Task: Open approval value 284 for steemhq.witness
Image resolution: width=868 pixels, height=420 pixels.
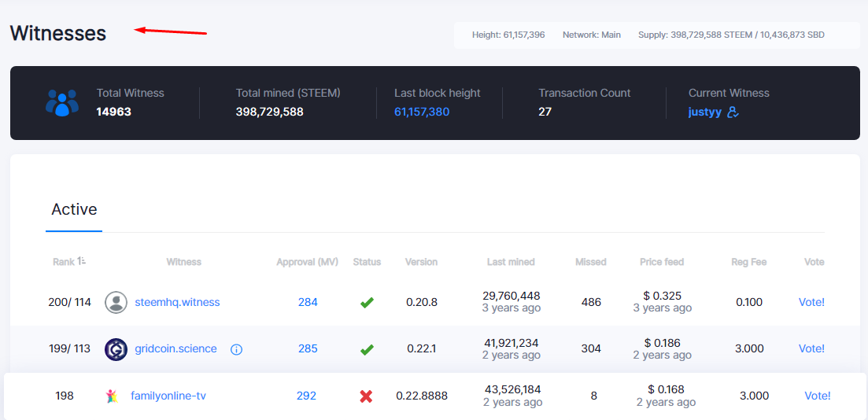Action: (308, 302)
